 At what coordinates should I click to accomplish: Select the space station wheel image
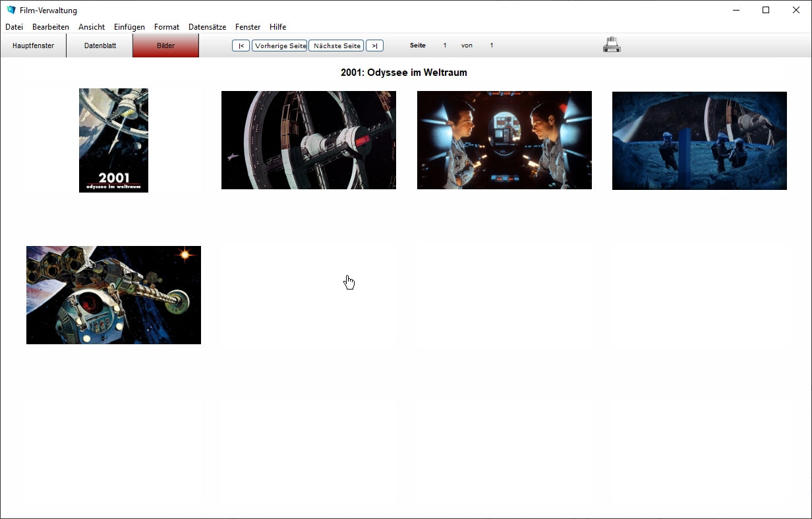pos(308,140)
